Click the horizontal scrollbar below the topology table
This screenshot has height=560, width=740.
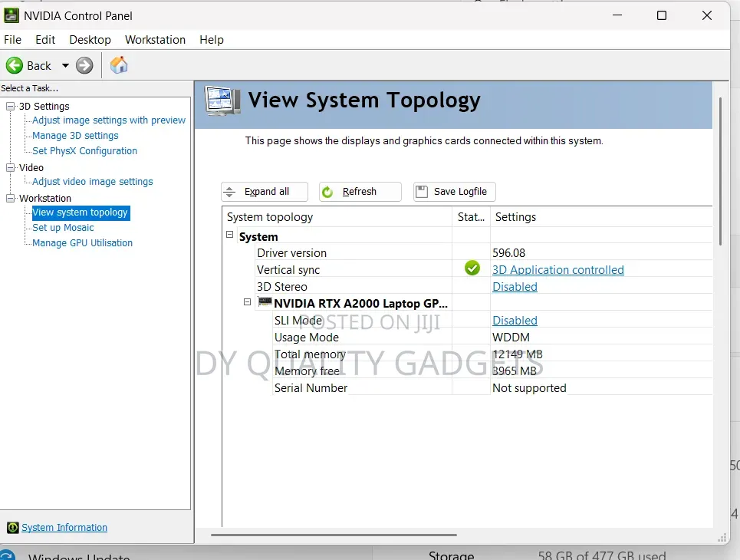334,535
